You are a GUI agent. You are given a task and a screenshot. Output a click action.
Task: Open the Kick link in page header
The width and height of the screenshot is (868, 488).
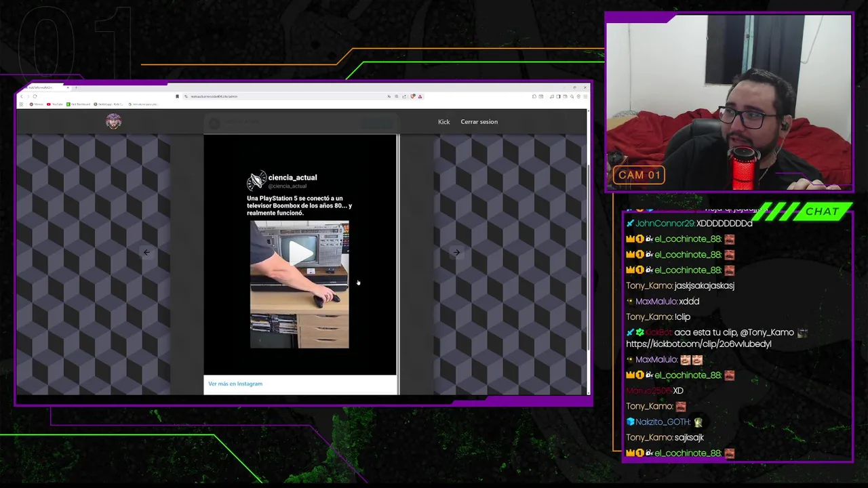443,122
